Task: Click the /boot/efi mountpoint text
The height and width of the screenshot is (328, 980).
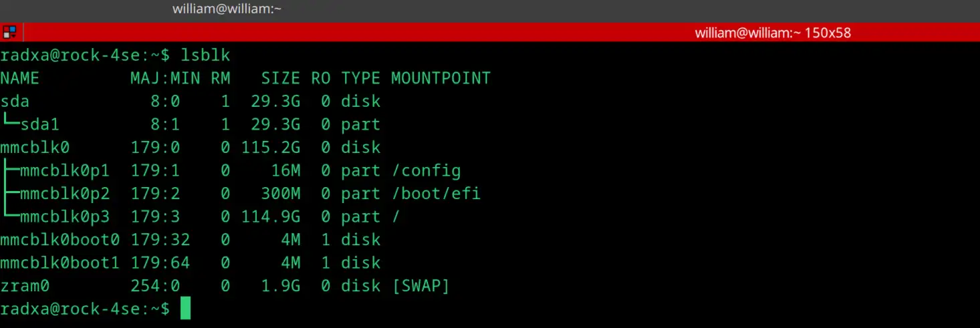Action: [437, 194]
